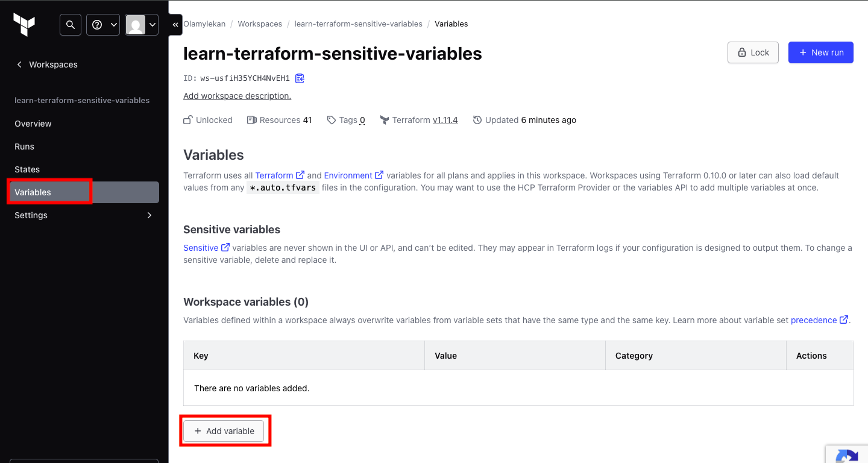Click the Workspaces breadcrumb
868x463 pixels.
(260, 24)
